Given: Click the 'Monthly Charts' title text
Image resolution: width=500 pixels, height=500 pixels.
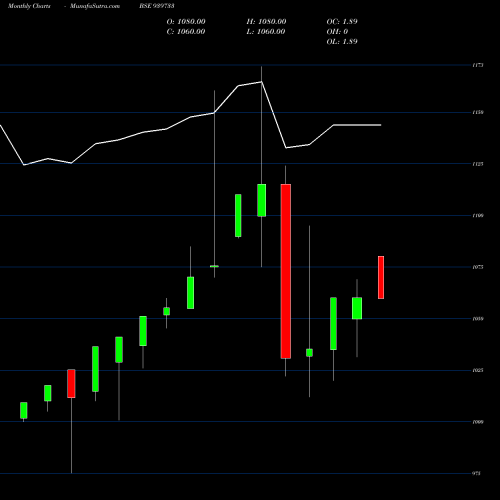Looking at the screenshot, I should coord(29,6).
